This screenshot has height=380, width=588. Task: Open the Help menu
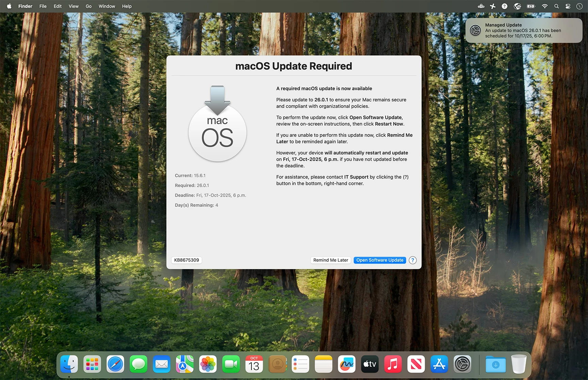[127, 6]
